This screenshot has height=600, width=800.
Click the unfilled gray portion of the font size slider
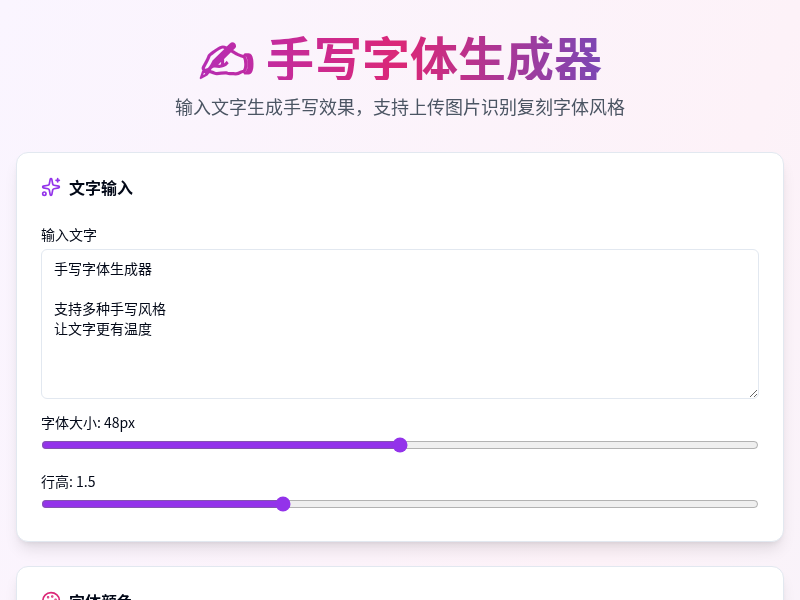(580, 445)
